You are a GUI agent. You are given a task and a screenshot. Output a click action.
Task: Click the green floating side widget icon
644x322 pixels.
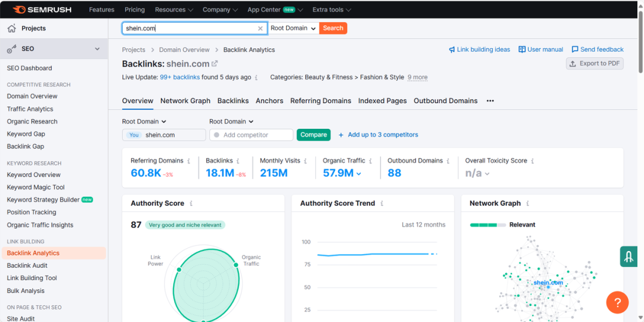628,256
